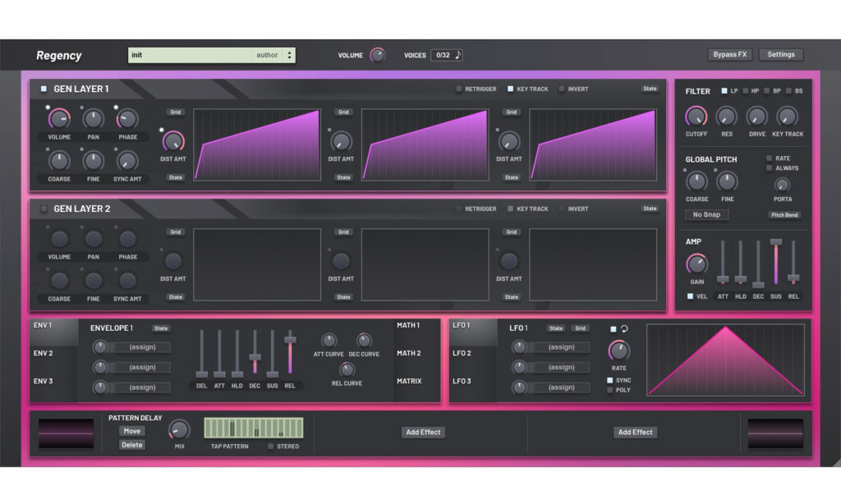
Task: Click the voices note icon
Action: tap(458, 55)
